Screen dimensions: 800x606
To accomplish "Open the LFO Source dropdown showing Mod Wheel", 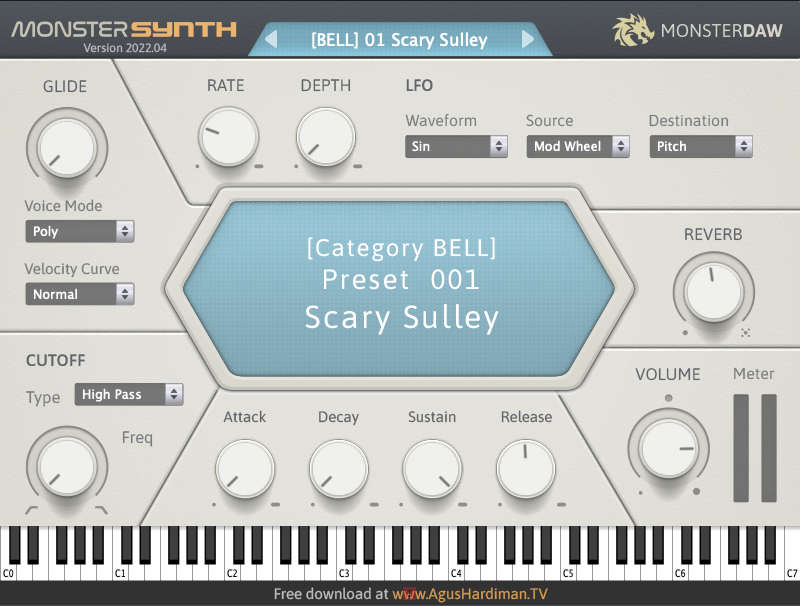I will (x=578, y=146).
